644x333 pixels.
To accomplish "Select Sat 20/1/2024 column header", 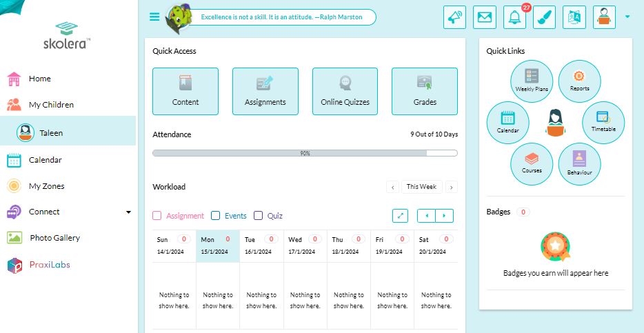I will tap(436, 245).
